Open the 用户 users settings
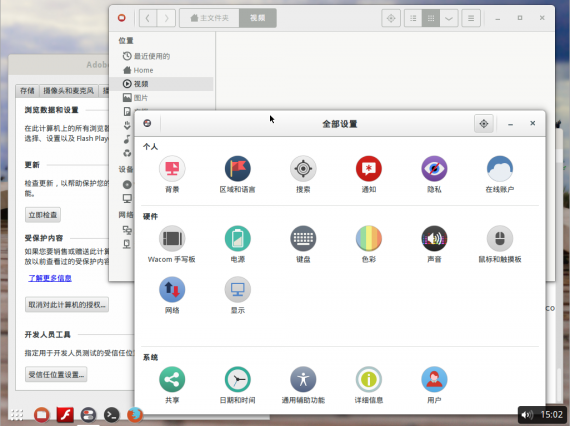Screen dimensions: 570x426 click(x=434, y=379)
